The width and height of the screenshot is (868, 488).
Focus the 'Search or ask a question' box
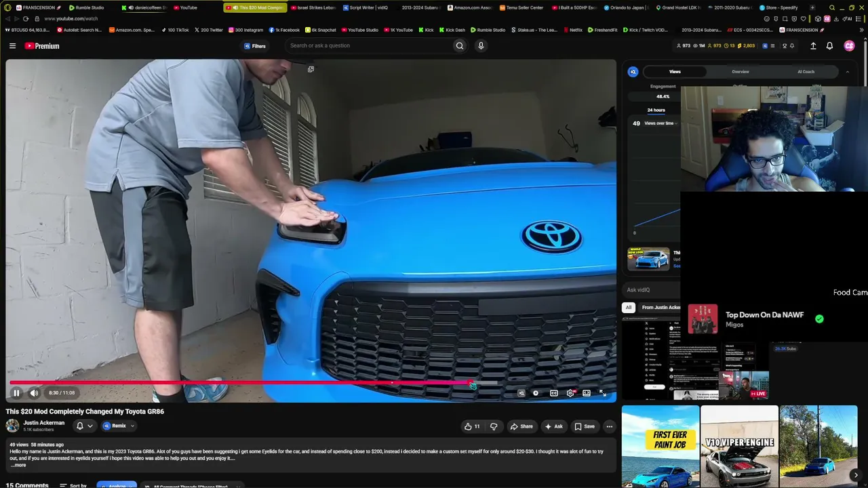click(370, 45)
